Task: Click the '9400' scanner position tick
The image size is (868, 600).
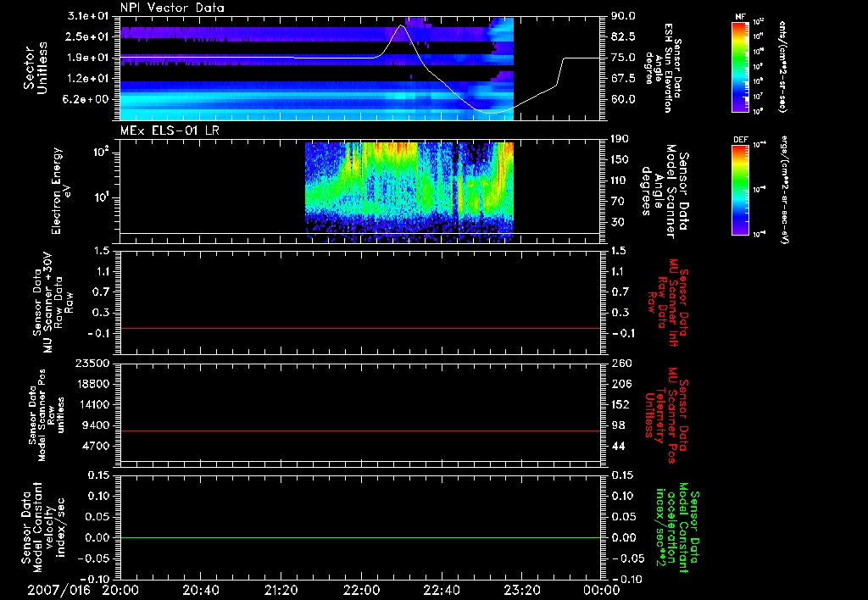Action: (95, 425)
